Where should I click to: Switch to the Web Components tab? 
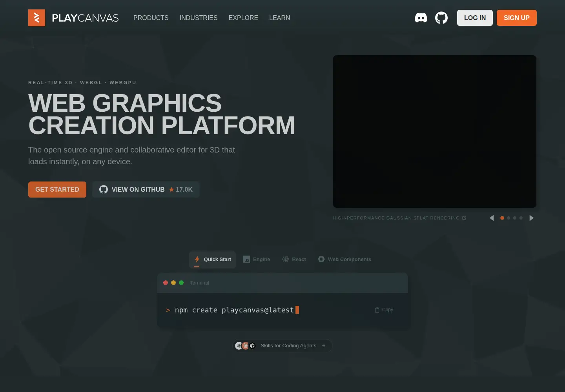coord(344,260)
